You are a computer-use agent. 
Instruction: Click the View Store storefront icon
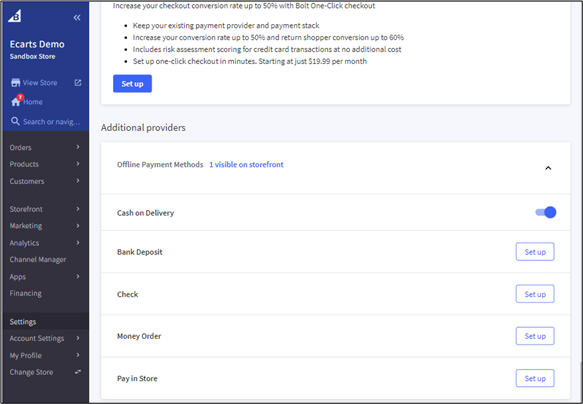[15, 83]
